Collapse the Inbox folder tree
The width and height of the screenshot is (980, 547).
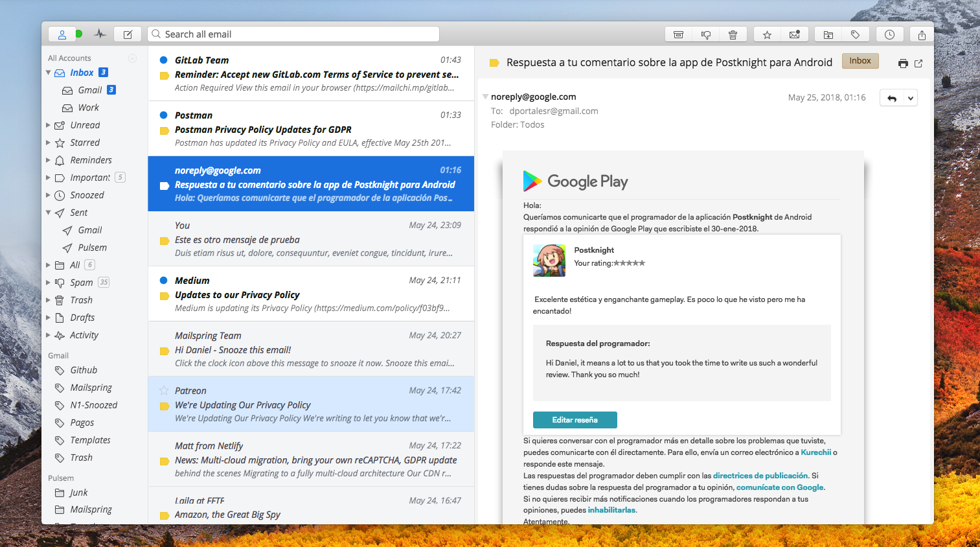49,73
